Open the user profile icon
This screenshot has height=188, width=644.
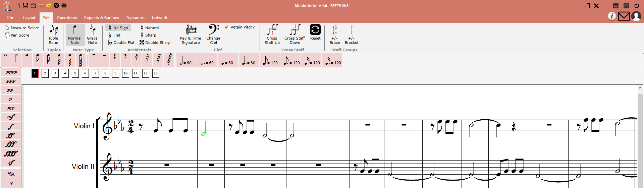(636, 16)
